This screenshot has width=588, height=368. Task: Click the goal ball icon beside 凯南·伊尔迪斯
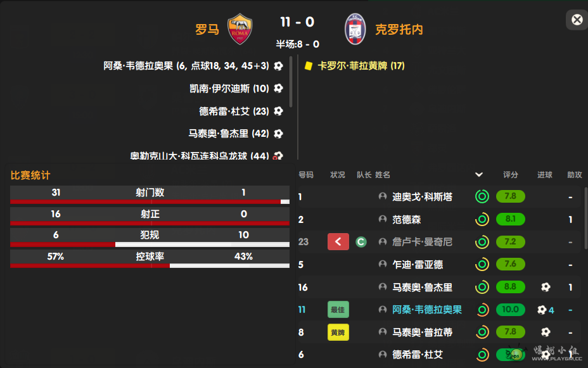pyautogui.click(x=278, y=89)
